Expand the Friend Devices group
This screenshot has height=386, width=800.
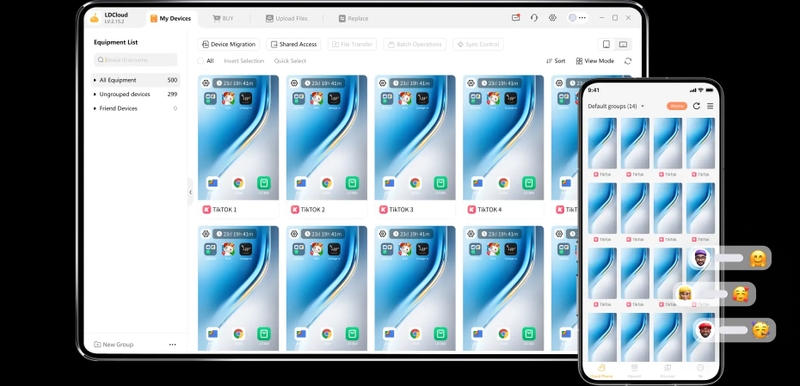[95, 109]
